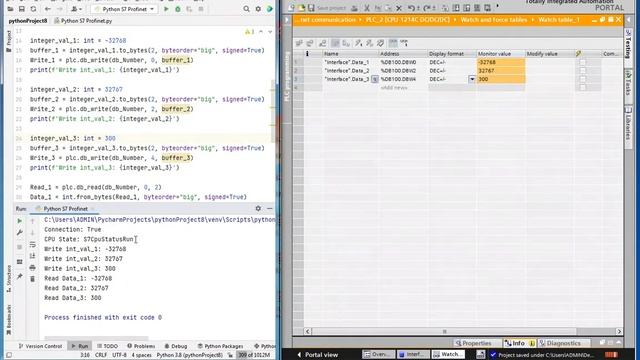640x360 pixels.
Task: Click the horizontal scrollbar right arrow in watch table
Action: [619, 331]
